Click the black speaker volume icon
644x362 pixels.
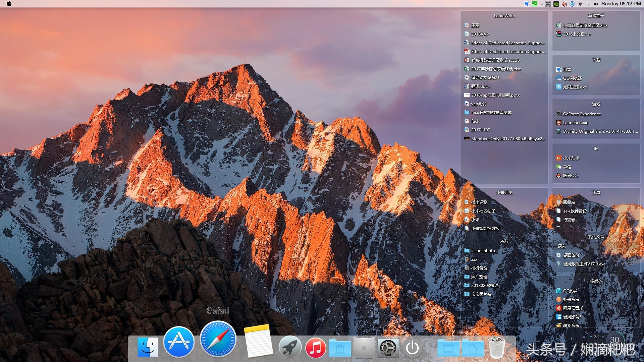[x=596, y=4]
